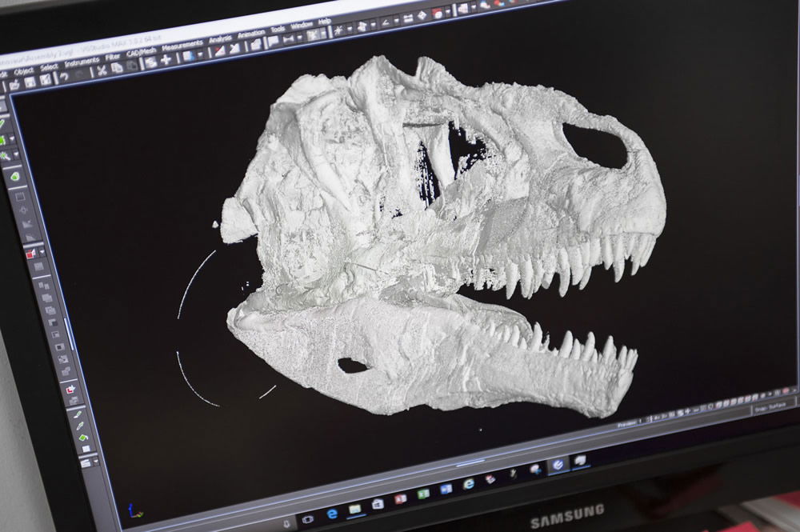Click the white cross-shaped toolbar icon
The width and height of the screenshot is (800, 532).
coord(166,60)
